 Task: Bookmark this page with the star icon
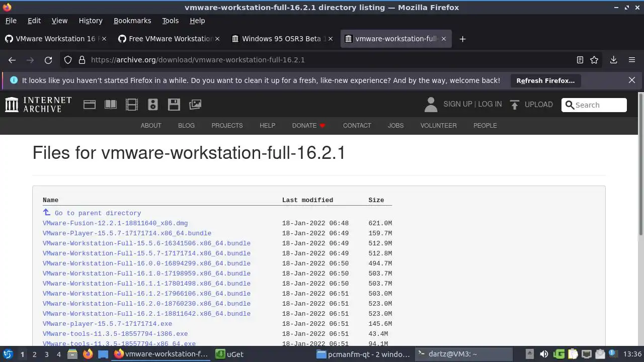tap(594, 60)
